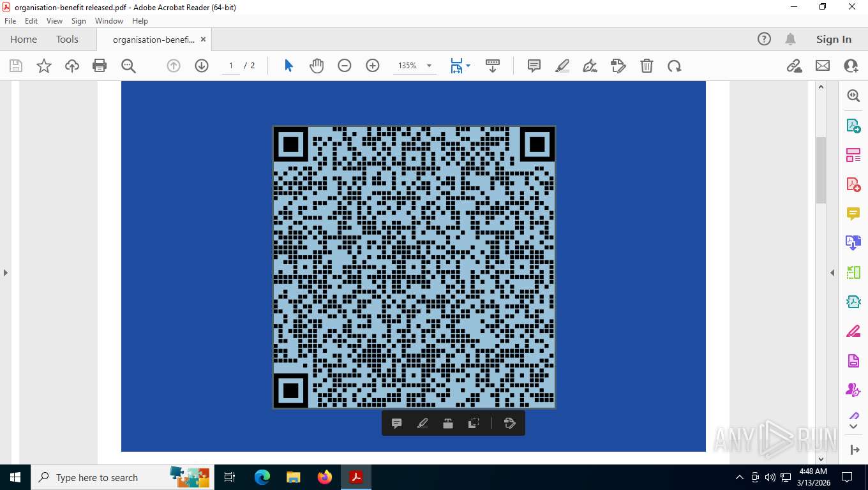Open the Help menu
The image size is (868, 490).
click(140, 21)
